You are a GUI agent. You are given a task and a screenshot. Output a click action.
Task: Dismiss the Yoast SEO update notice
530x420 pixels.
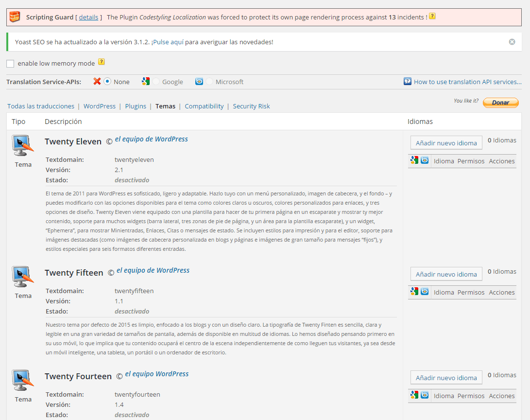coord(512,42)
